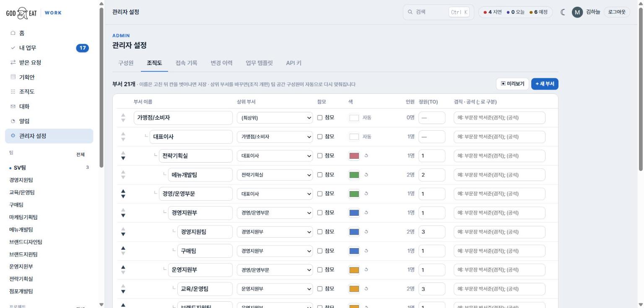Toggle dark mode with the moon icon
This screenshot has width=644, height=308.
563,12
